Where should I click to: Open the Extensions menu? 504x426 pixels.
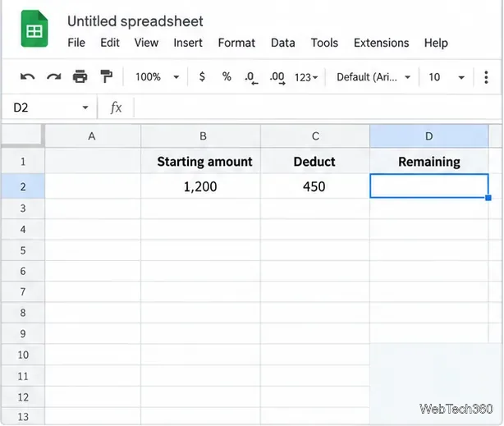[381, 43]
